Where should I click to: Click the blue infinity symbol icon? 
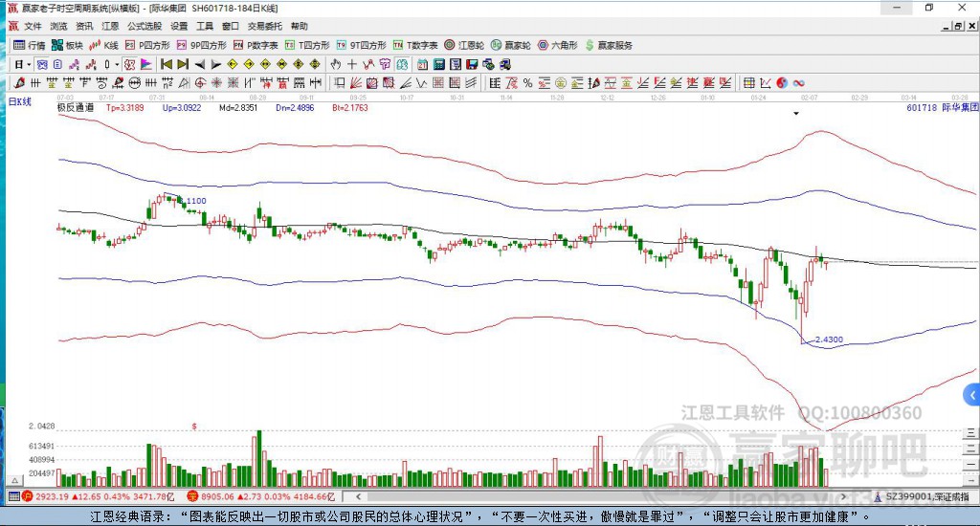(797, 83)
